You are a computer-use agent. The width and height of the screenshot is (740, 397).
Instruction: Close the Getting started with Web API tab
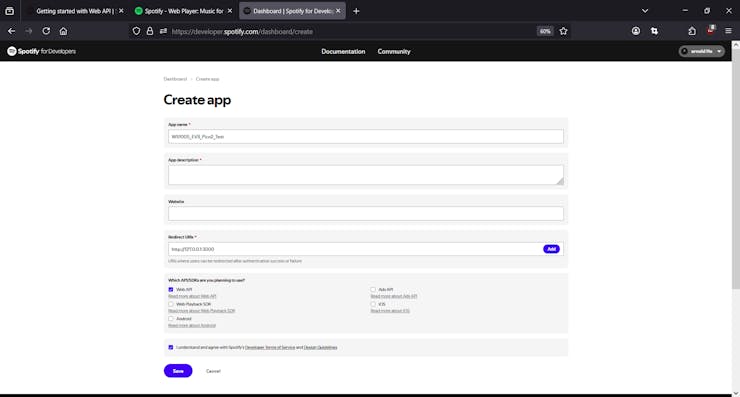(121, 11)
